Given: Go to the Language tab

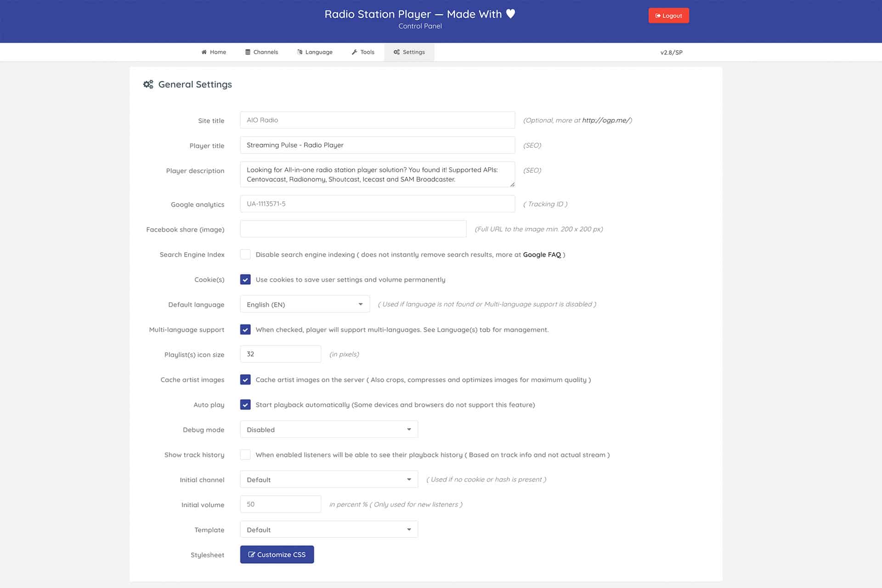Looking at the screenshot, I should click(315, 52).
